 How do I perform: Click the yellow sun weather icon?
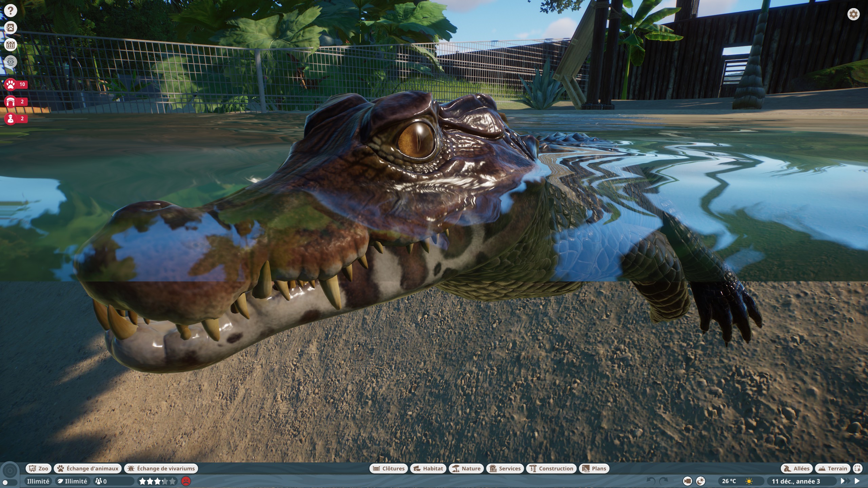click(x=749, y=481)
